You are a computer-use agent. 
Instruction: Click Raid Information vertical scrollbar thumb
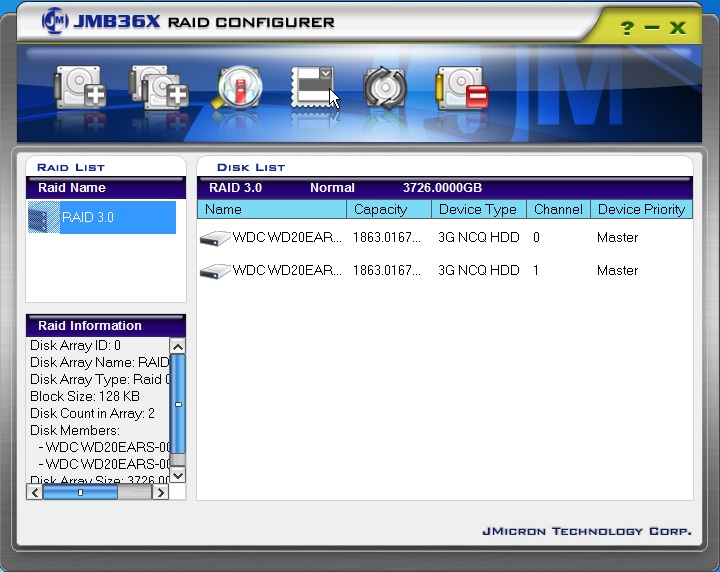pos(178,404)
